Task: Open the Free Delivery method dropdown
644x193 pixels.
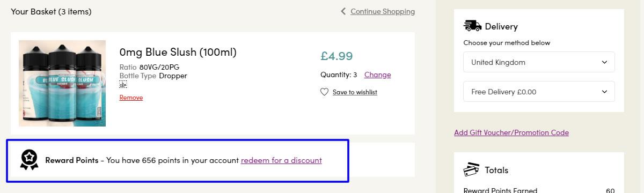Action: [539, 92]
